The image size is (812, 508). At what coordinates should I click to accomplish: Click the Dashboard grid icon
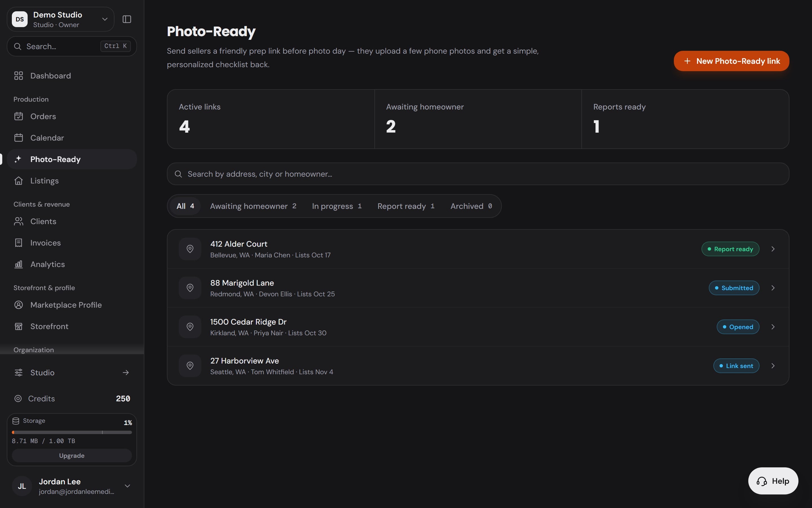click(18, 76)
